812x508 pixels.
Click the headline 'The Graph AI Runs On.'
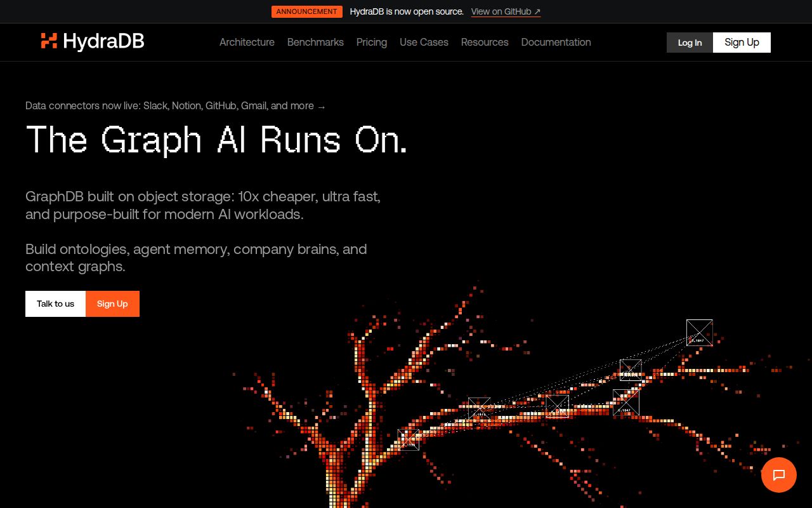pyautogui.click(x=216, y=139)
